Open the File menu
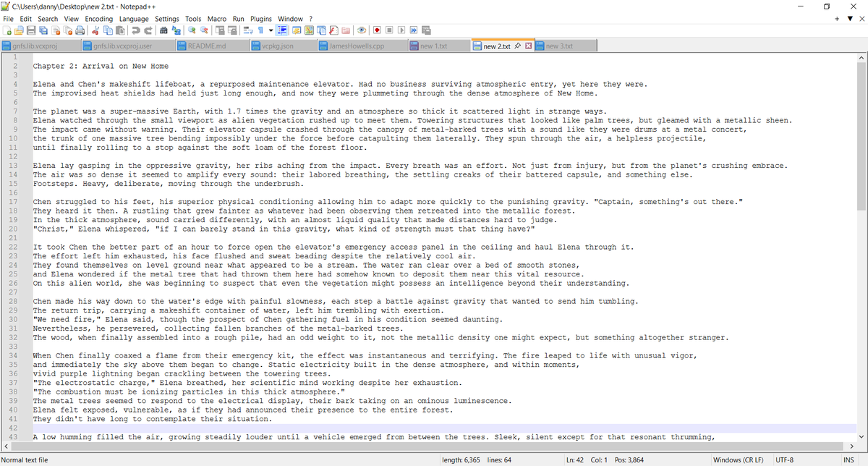 point(9,18)
